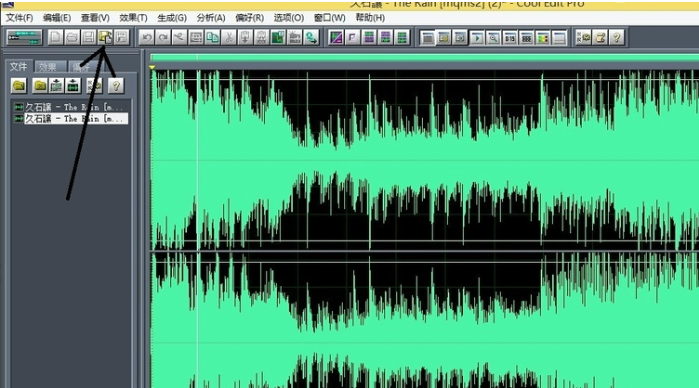Open the 效果(T) menu
Image resolution: width=699 pixels, height=388 pixels.
pyautogui.click(x=133, y=18)
